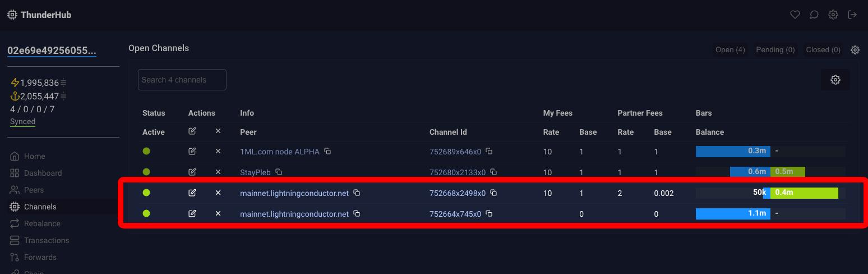This screenshot has width=868, height=274.
Task: Click the Search 4 channels field
Action: pos(182,80)
